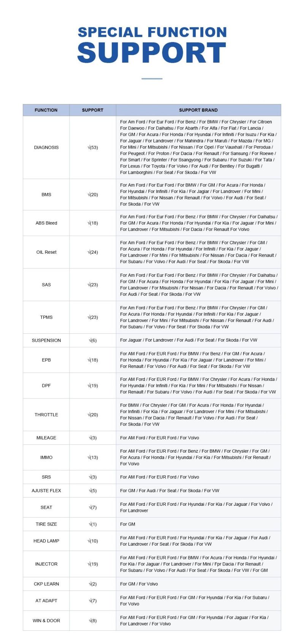304x644 pixels.
Task: Click the SUPPORT BRAND column header
Action: click(x=198, y=110)
